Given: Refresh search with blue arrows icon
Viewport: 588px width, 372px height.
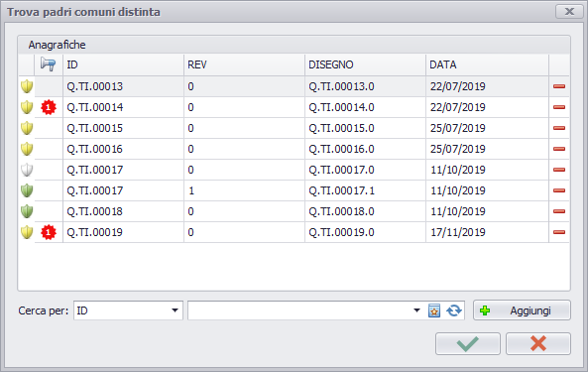Looking at the screenshot, I should coord(454,310).
